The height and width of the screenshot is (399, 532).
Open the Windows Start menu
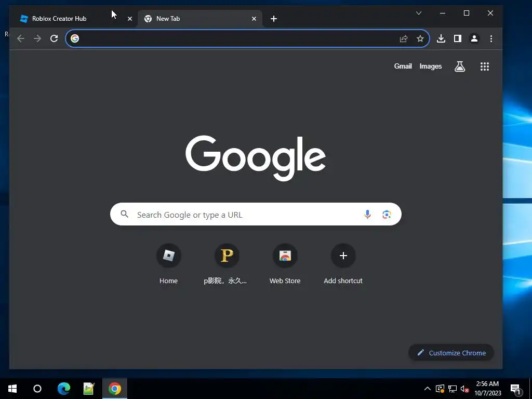point(12,389)
